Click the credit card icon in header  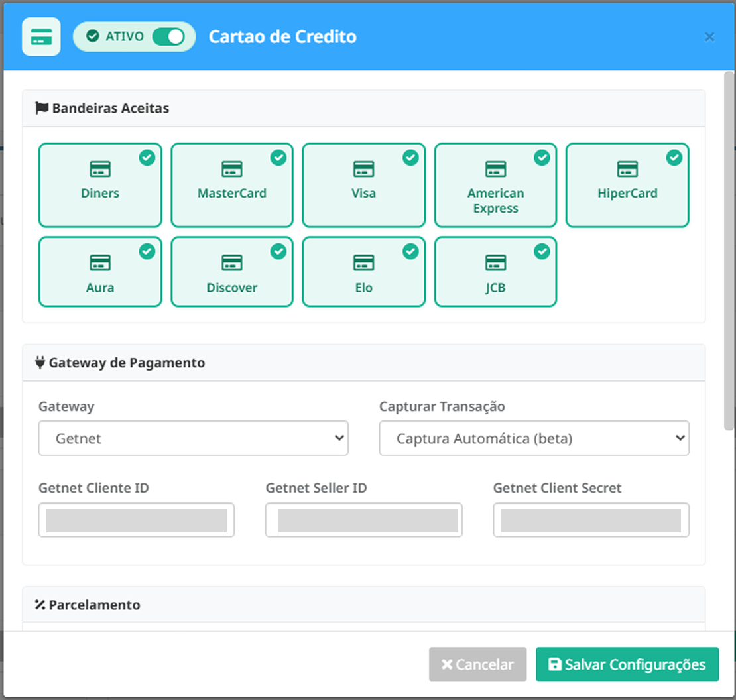click(x=41, y=36)
